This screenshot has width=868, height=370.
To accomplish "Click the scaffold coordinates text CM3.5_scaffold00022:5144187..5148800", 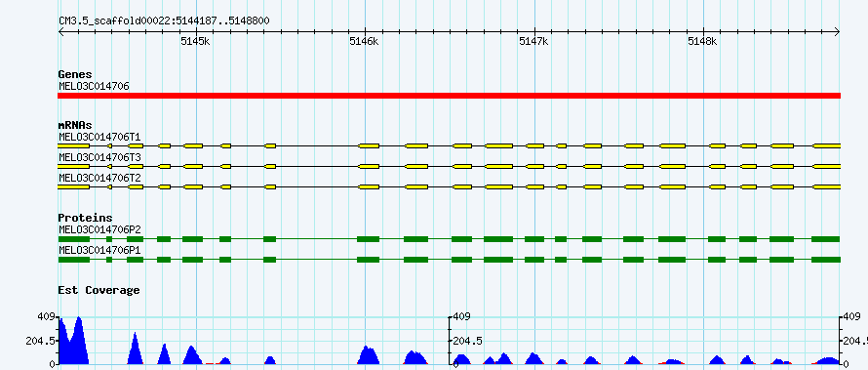I will pyautogui.click(x=165, y=21).
